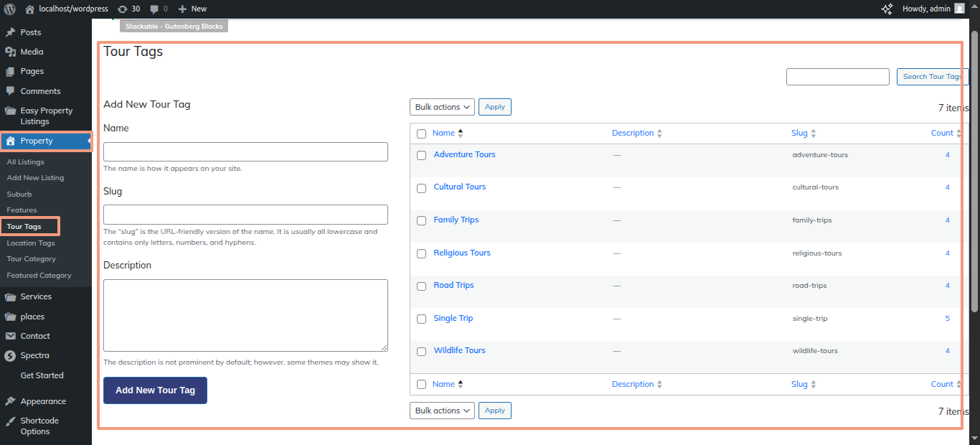Check the Religious Tours row checkbox
This screenshot has height=445, width=980.
click(421, 253)
